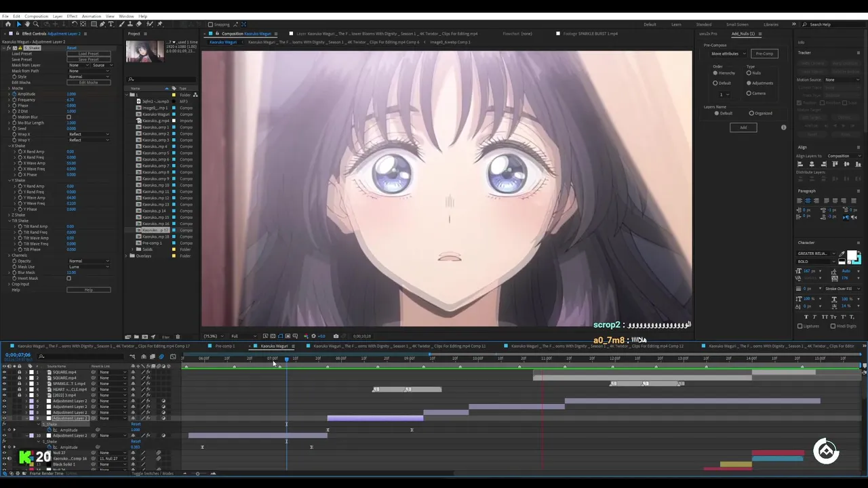Open the Stroke Over Fill dropdown
868x488 pixels.
(x=843, y=289)
